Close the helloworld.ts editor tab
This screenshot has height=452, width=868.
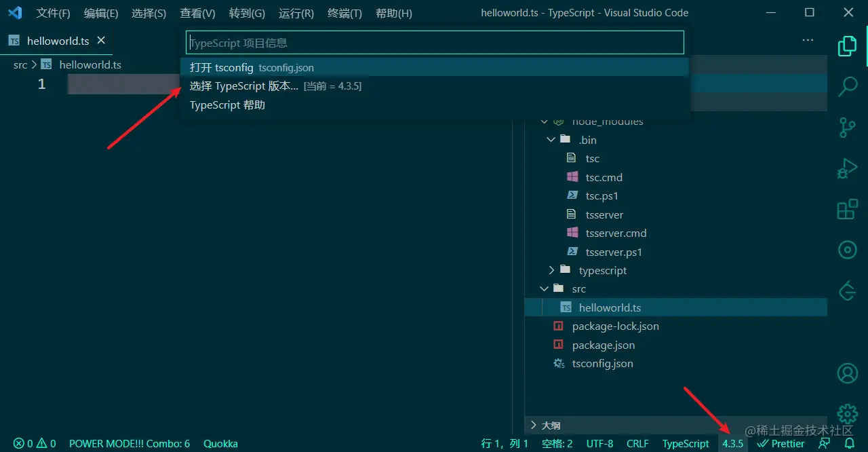101,40
